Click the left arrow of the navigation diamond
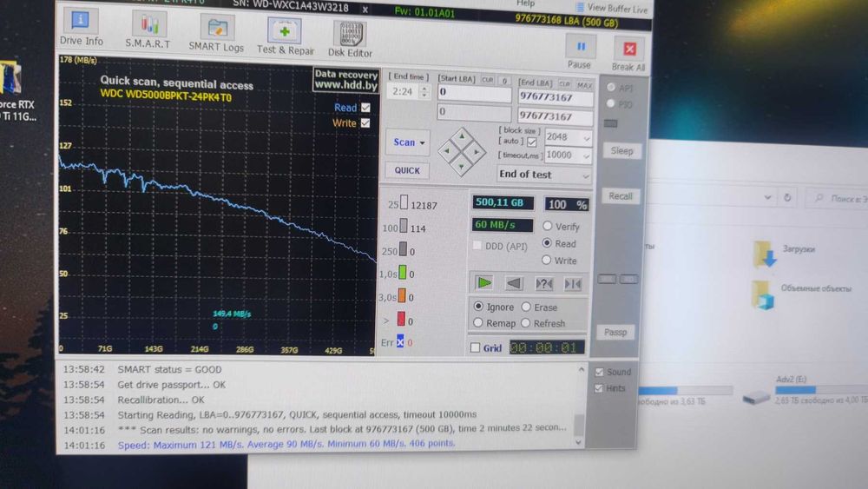Screen dimensions: 868x489 (x=447, y=150)
